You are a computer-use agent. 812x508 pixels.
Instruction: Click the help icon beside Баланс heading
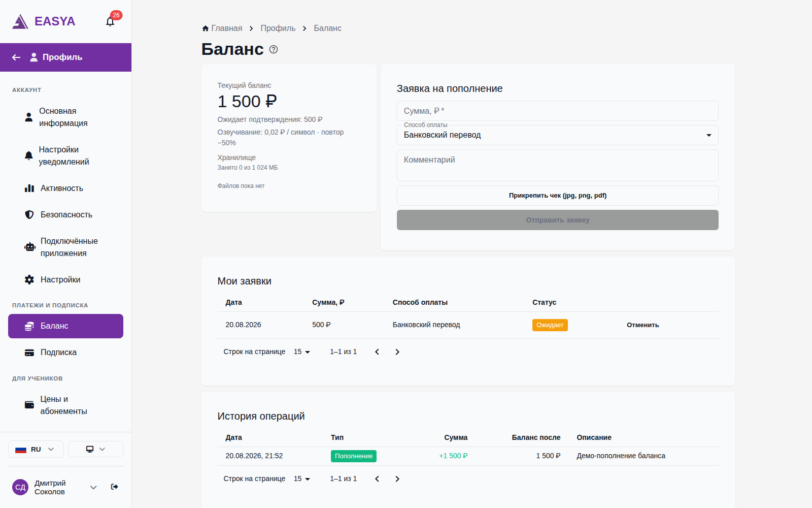pos(274,49)
